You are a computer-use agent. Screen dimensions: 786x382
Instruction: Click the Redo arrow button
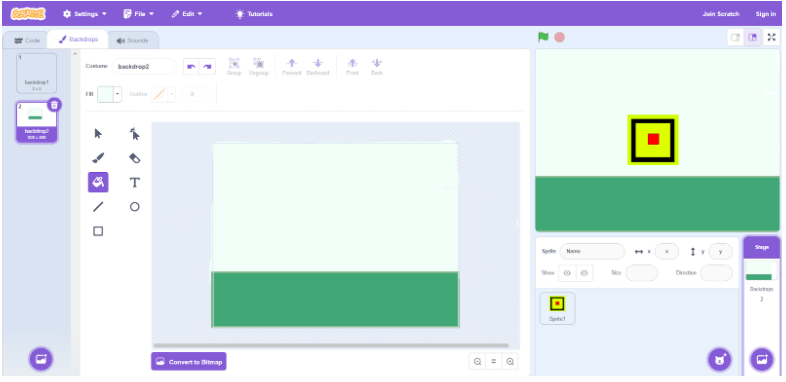coord(208,67)
